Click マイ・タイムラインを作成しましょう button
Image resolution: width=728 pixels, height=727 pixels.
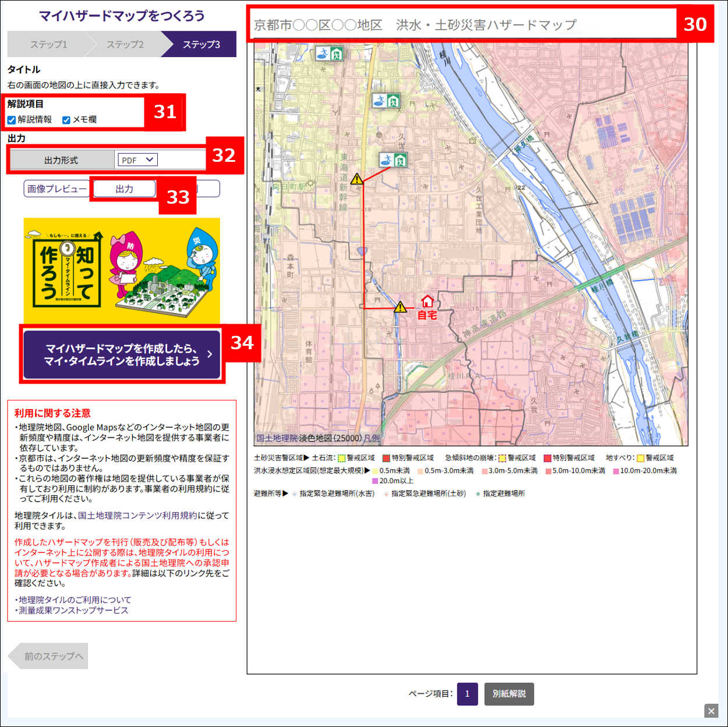click(122, 354)
